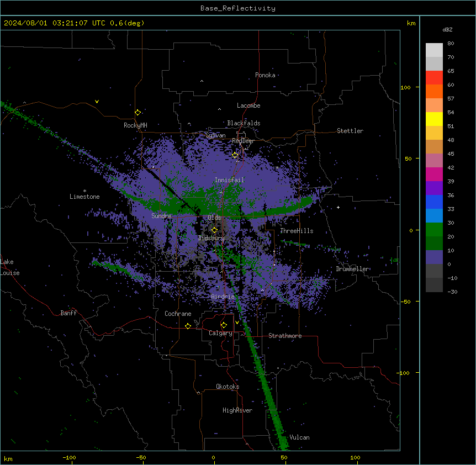This screenshot has width=476, height=465.
Task: Click the yellow V marker northwest of RockyMH
Action: pos(97,102)
